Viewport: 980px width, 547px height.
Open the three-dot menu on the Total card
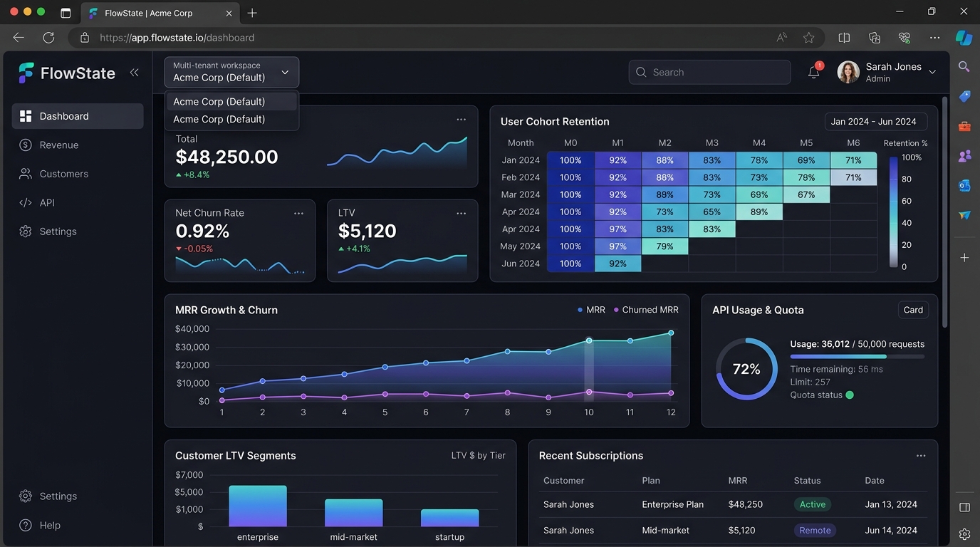pos(462,120)
